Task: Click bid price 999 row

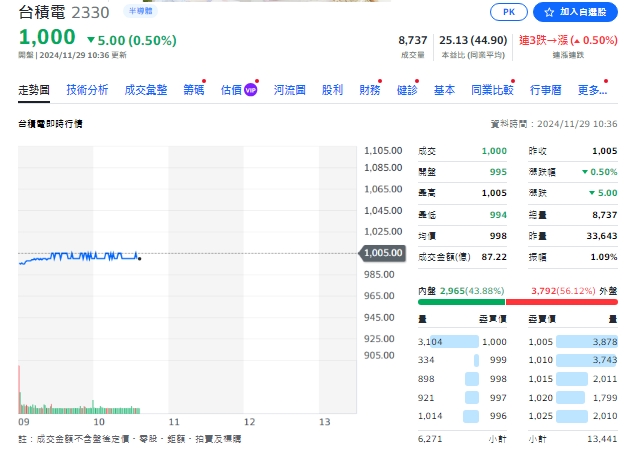Action: [462, 360]
